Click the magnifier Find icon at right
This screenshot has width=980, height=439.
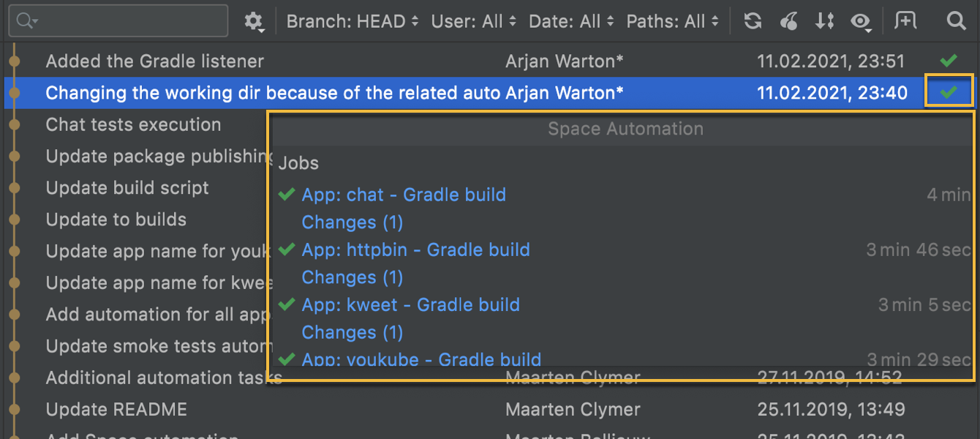click(956, 21)
